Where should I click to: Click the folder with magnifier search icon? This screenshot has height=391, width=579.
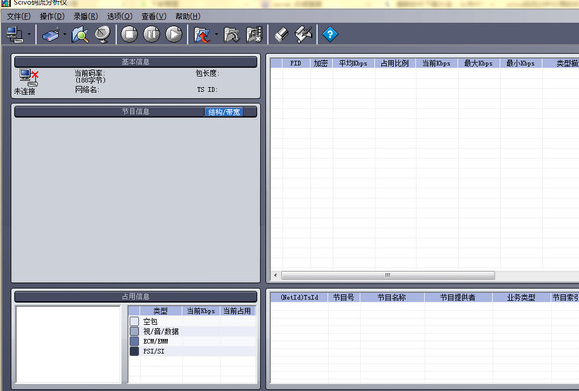click(80, 35)
